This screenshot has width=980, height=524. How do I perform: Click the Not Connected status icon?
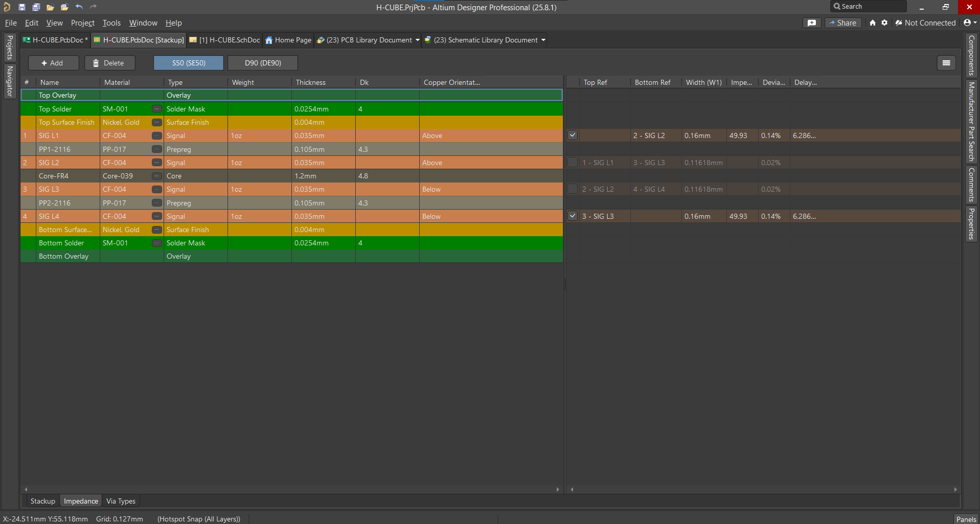tap(899, 23)
